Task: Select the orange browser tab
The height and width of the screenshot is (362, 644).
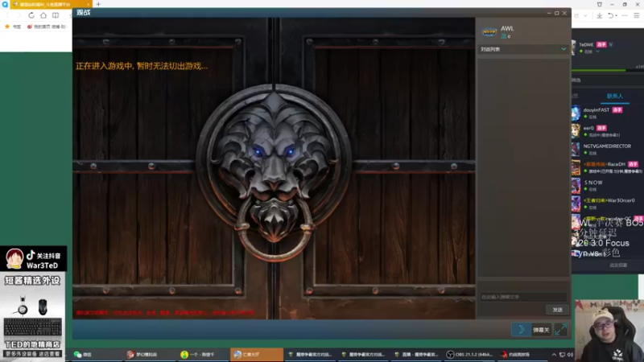Action: click(51, 4)
